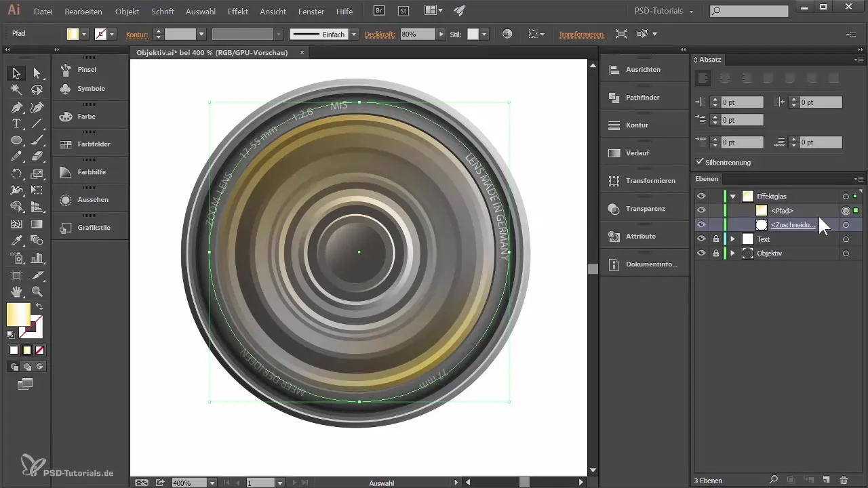Open the Datei menu
The width and height of the screenshot is (868, 488).
tap(43, 12)
